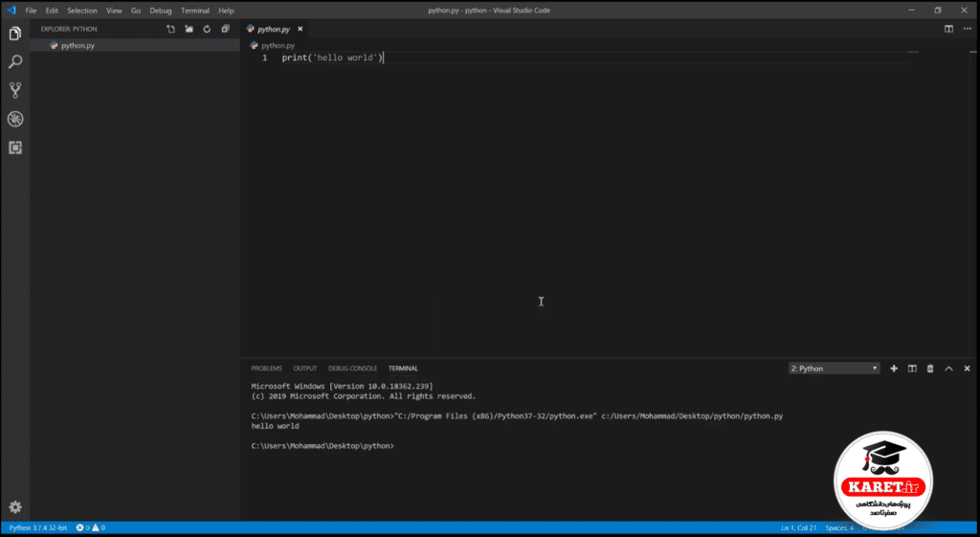Image resolution: width=980 pixels, height=537 pixels.
Task: Open the terminal selector dropdown '2: Python'
Action: 834,369
